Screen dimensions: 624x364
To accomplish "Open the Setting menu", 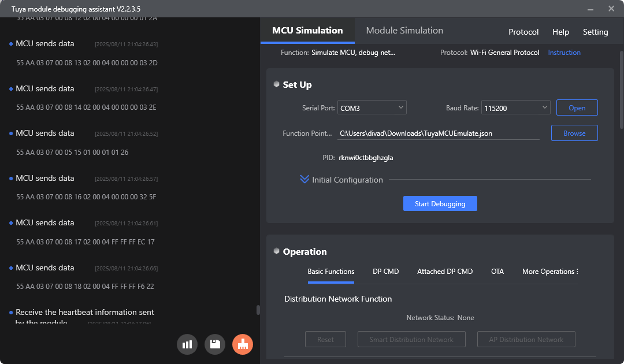I will click(595, 32).
